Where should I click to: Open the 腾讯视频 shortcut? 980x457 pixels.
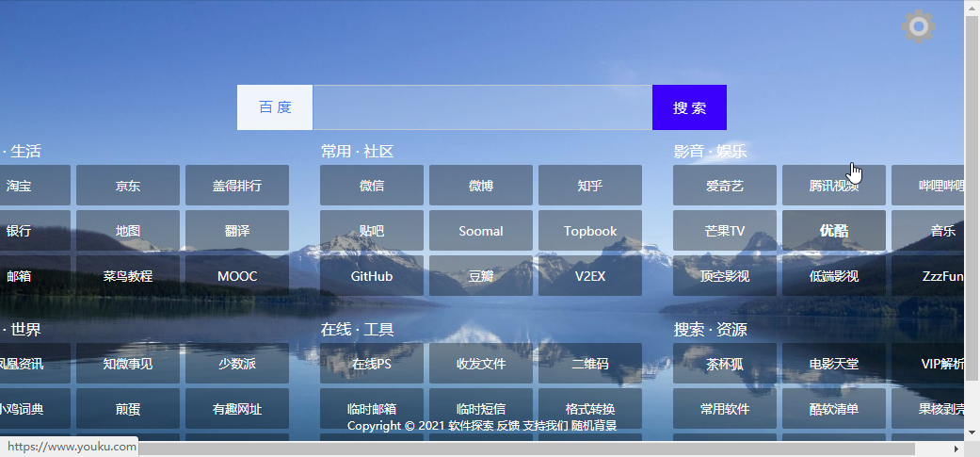coord(834,185)
